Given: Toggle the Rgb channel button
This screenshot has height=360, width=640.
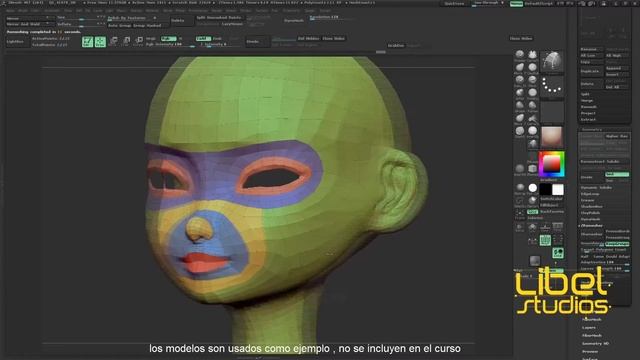Looking at the screenshot, I should coord(168,38).
